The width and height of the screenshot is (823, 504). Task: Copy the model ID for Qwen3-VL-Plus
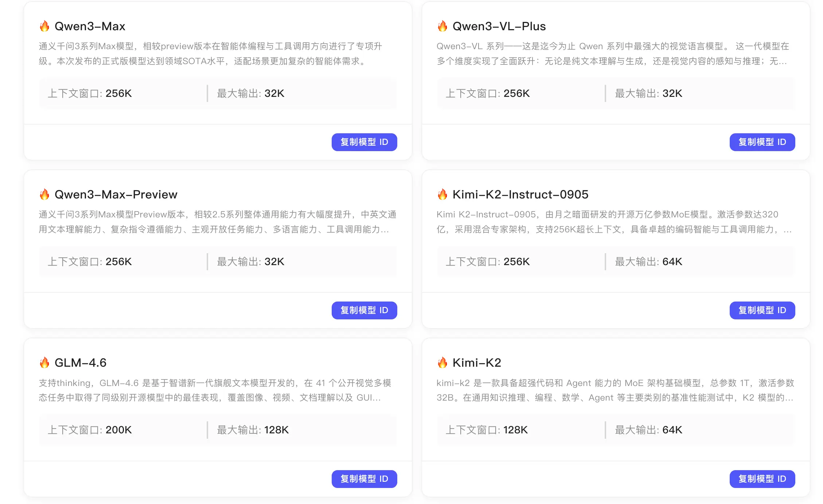pos(762,142)
